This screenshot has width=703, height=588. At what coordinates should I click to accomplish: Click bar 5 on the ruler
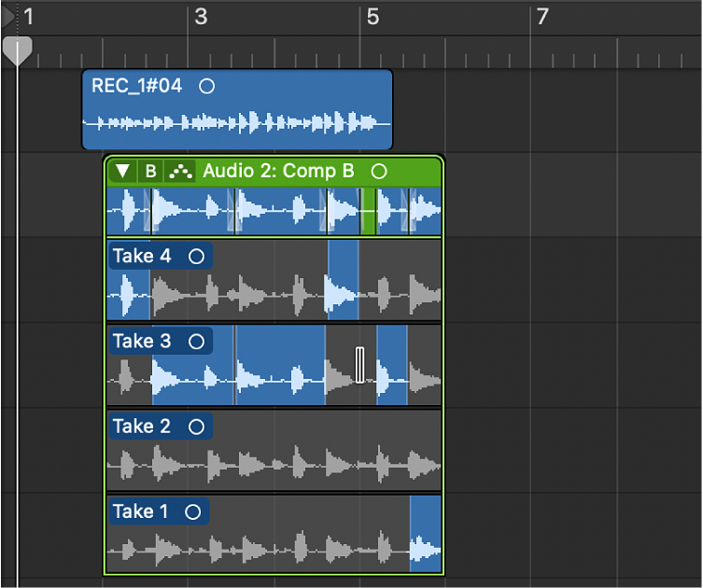(373, 17)
